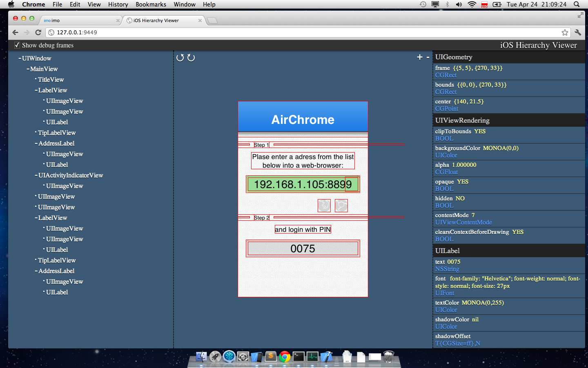Go back in Chrome history

coord(15,32)
